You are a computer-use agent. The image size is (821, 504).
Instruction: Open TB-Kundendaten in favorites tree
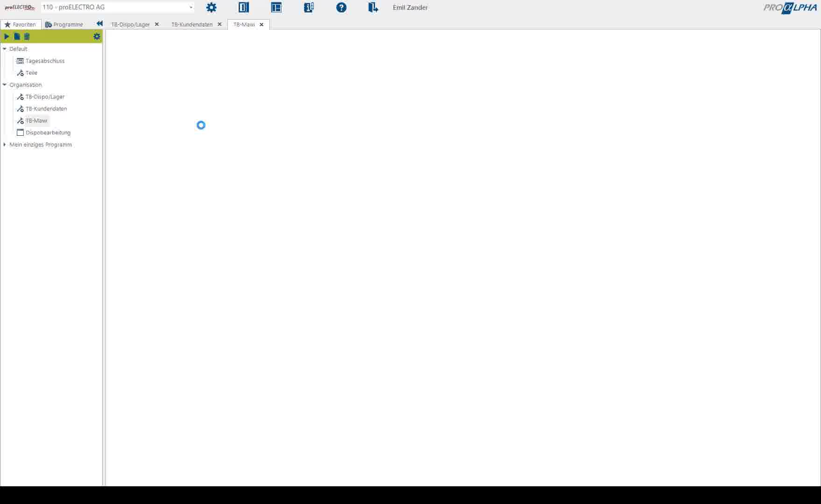[46, 109]
